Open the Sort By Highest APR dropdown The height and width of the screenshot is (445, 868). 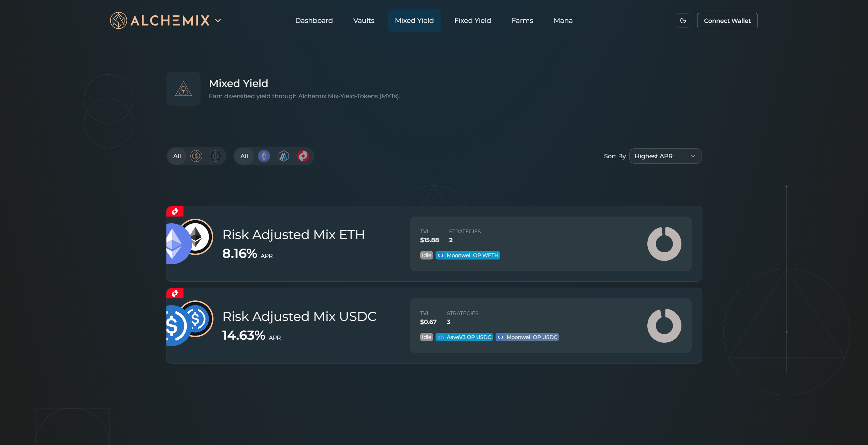click(x=665, y=156)
